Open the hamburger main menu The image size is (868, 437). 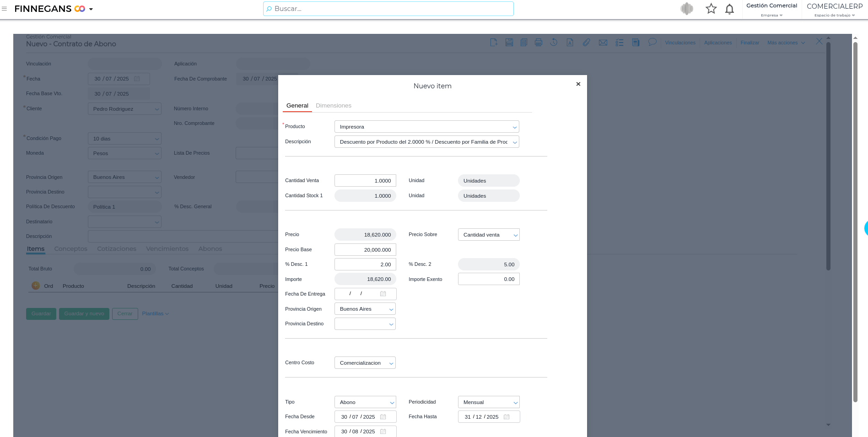click(5, 9)
